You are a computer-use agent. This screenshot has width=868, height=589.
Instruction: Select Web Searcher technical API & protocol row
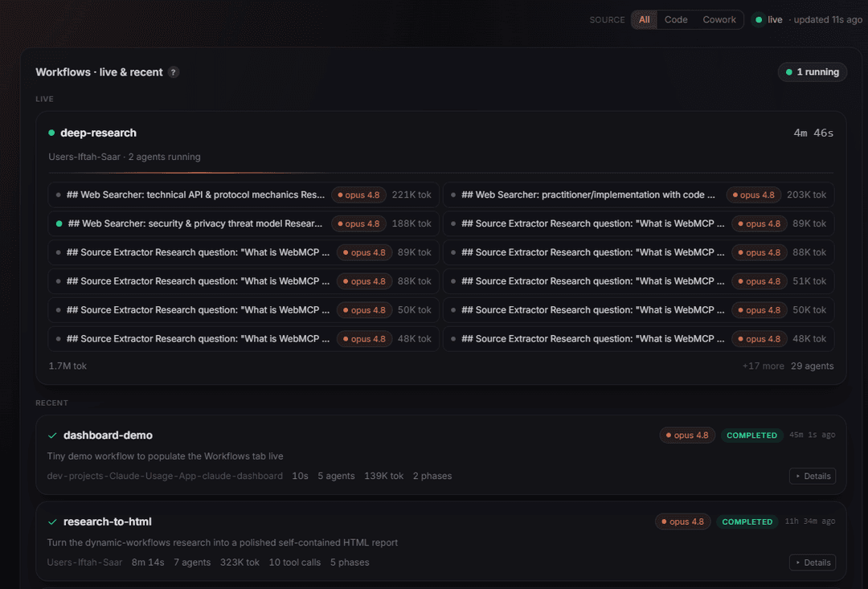coord(244,194)
